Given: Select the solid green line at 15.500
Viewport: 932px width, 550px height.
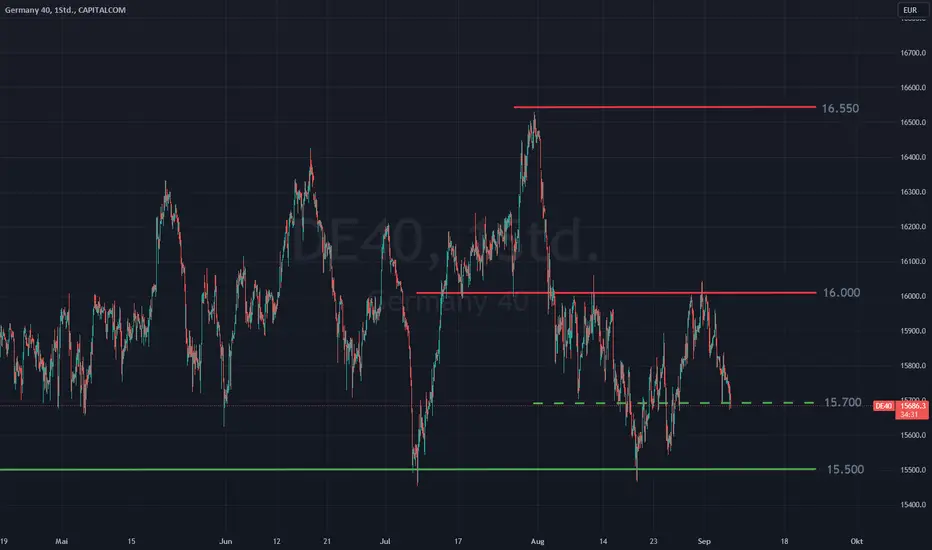Looking at the screenshot, I should click(x=408, y=470).
